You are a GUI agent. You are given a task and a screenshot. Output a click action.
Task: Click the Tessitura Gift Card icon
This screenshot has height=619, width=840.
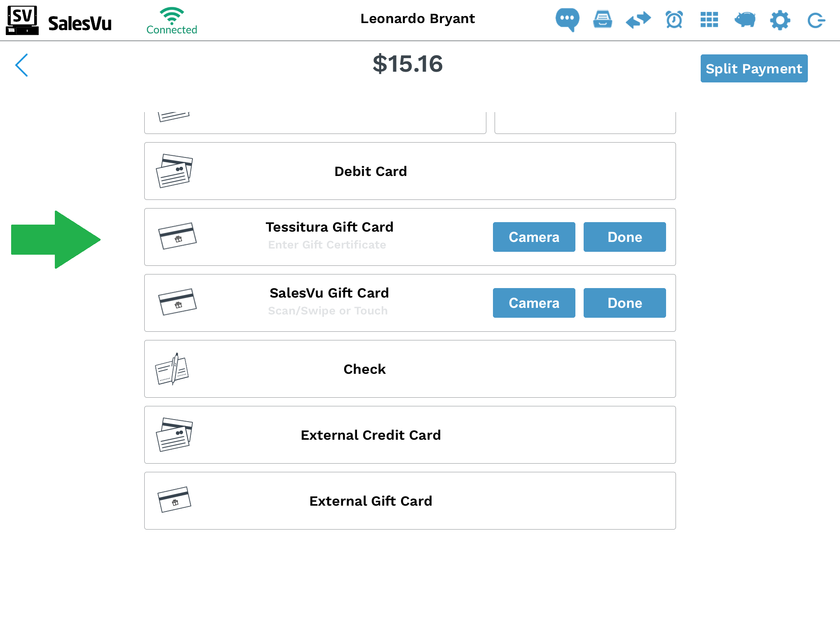[178, 236]
